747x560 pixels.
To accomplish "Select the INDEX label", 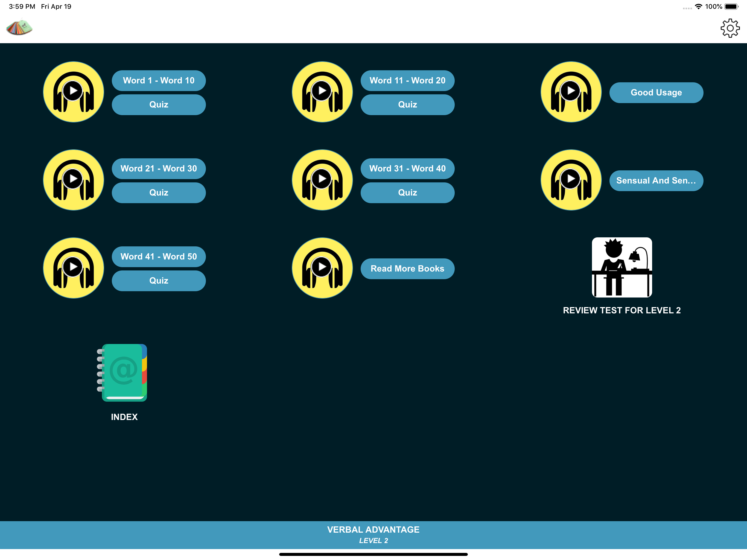I will 124,417.
